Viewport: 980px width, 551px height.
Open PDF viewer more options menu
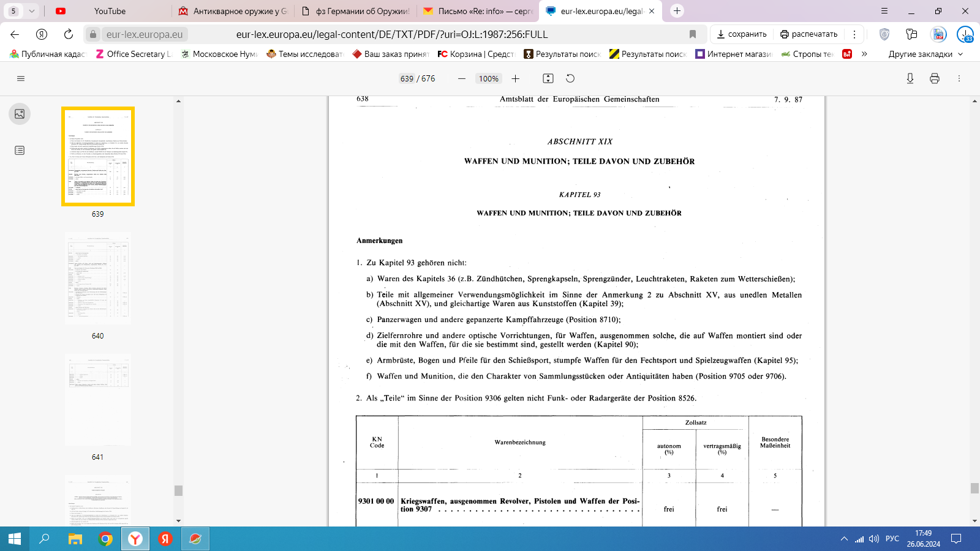tap(959, 78)
